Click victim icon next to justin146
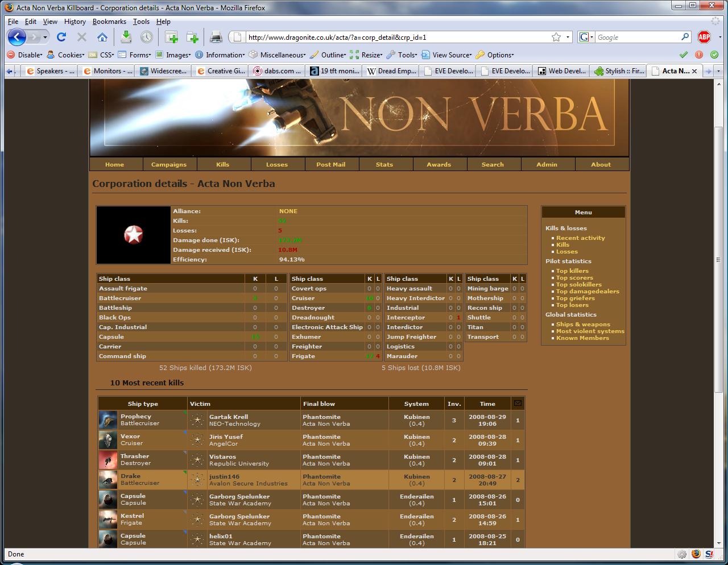The height and width of the screenshot is (565, 728). (197, 480)
